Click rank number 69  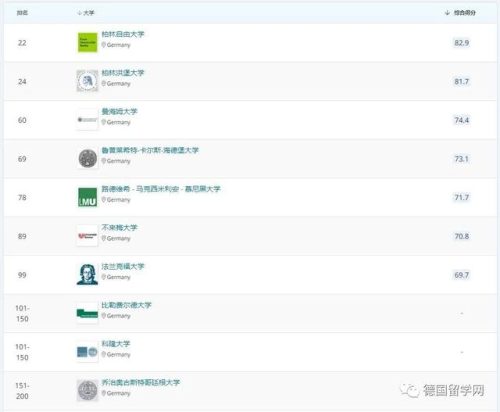[22, 159]
